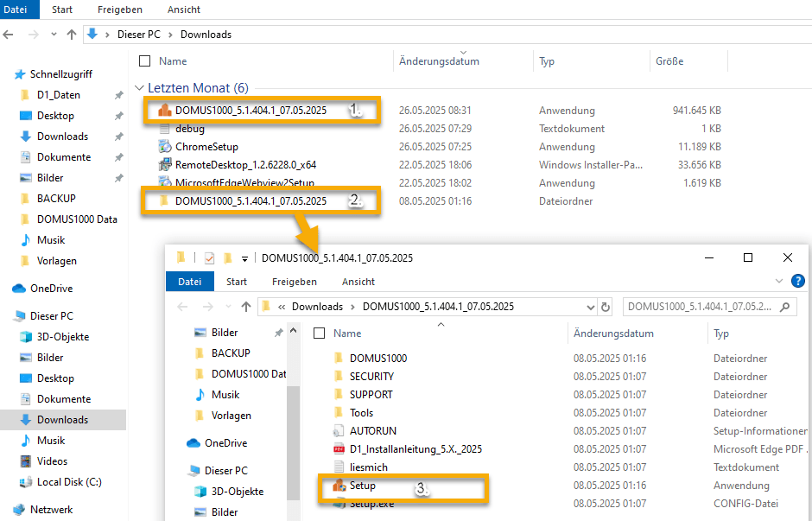Viewport: 812px width, 521px height.
Task: Click the file name D1_Installanleitung_5.X._2025
Action: point(416,449)
